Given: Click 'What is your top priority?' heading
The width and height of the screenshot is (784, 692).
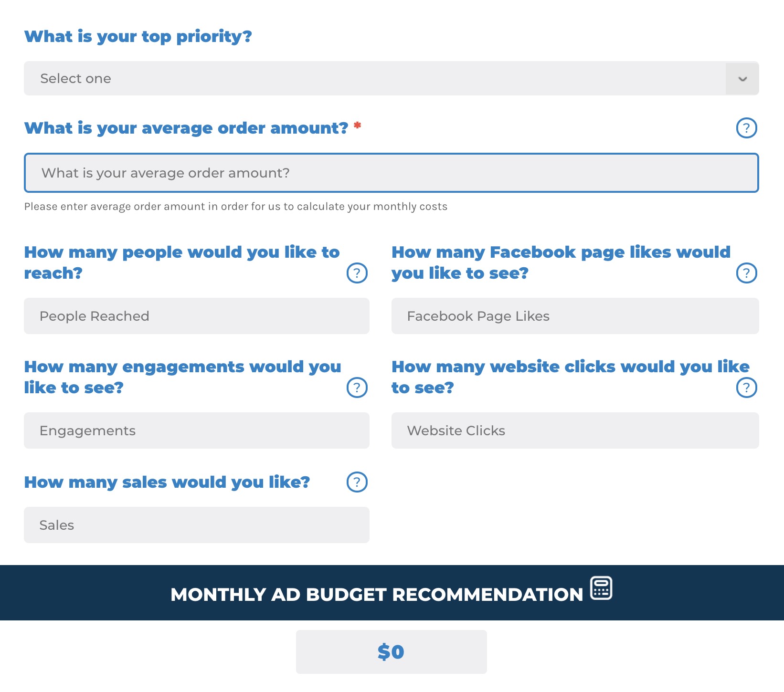Looking at the screenshot, I should pyautogui.click(x=138, y=37).
